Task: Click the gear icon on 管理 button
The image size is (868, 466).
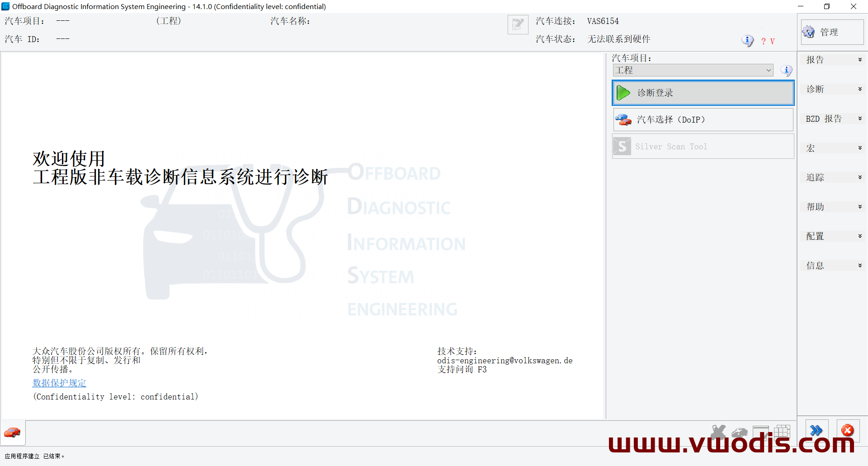Action: coord(808,32)
